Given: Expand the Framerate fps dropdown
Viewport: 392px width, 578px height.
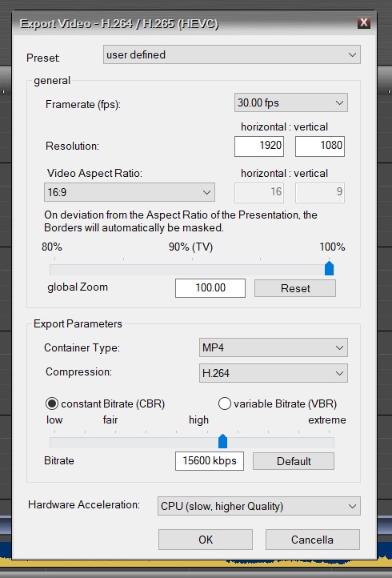Looking at the screenshot, I should (290, 102).
